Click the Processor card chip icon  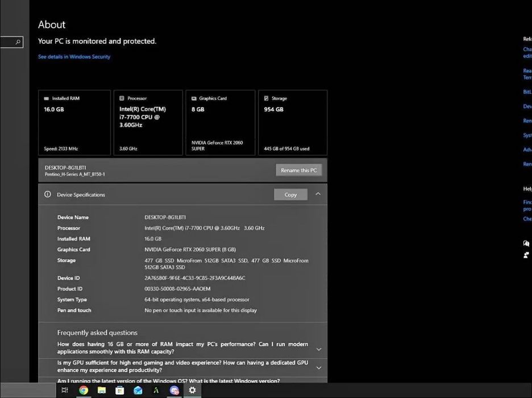(122, 98)
